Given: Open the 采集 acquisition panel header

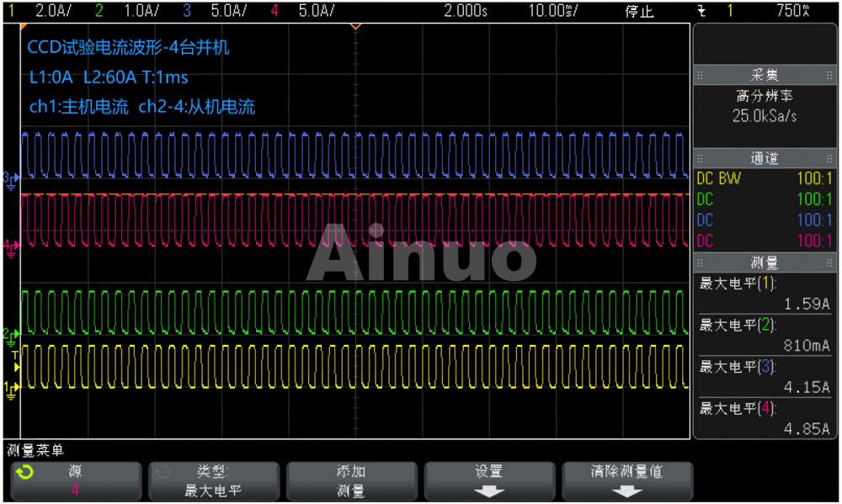Looking at the screenshot, I should click(x=765, y=76).
